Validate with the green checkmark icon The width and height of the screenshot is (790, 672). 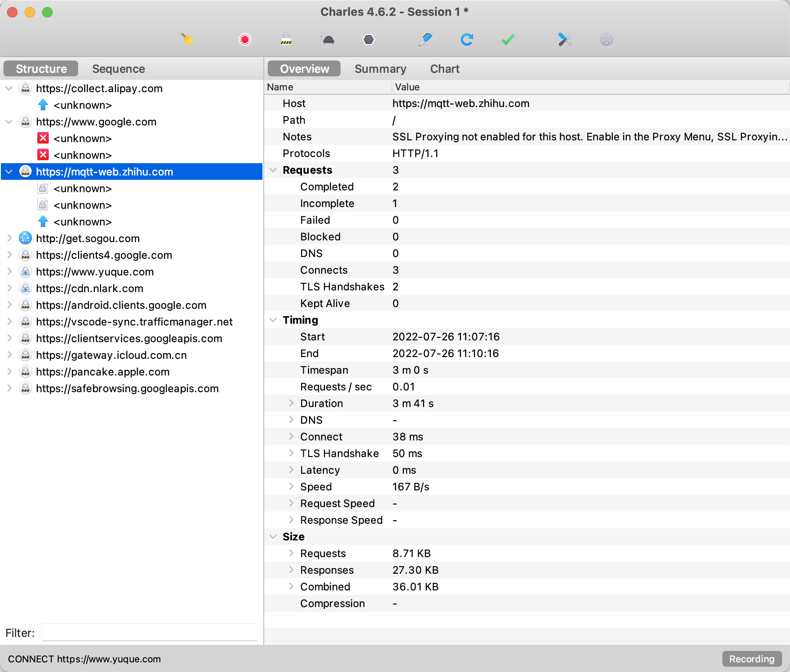click(508, 40)
